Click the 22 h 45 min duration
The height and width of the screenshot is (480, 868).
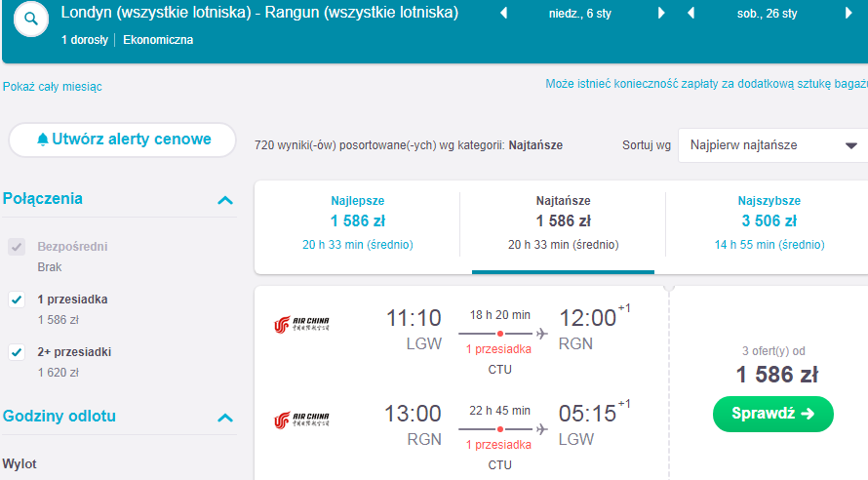coord(500,411)
